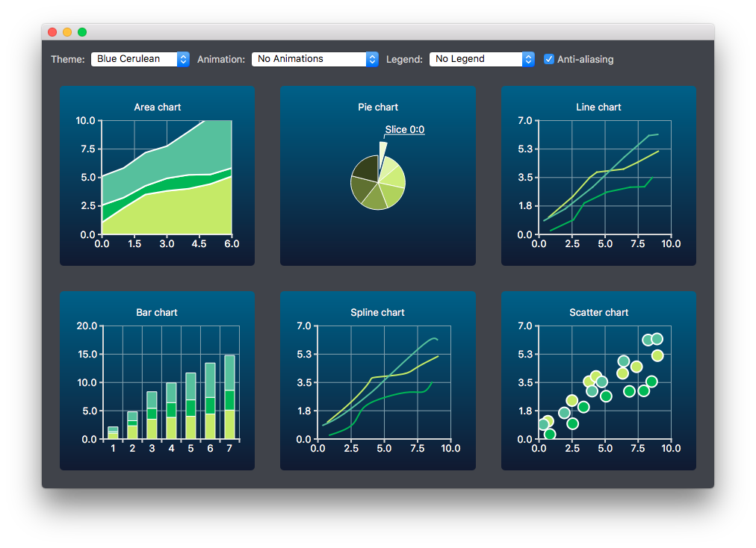Image resolution: width=756 pixels, height=548 pixels.
Task: Click the tallest bar in the Bar chart
Action: [x=231, y=396]
